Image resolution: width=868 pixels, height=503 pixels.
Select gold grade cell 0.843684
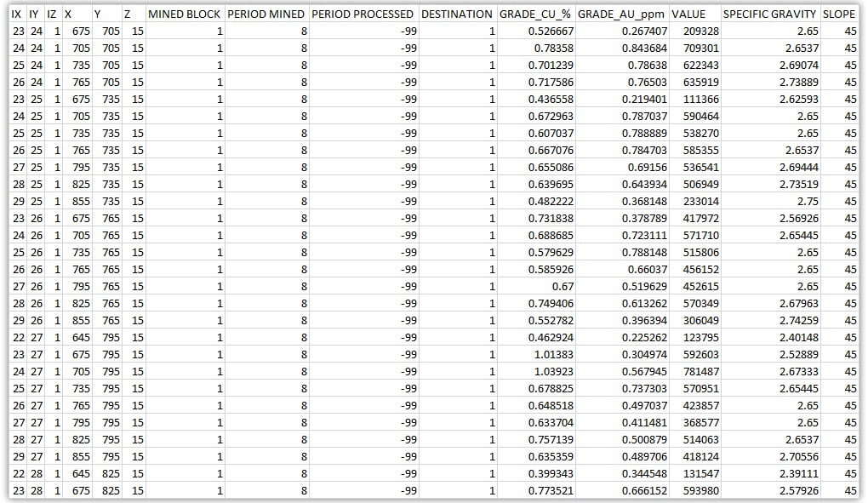pos(622,49)
